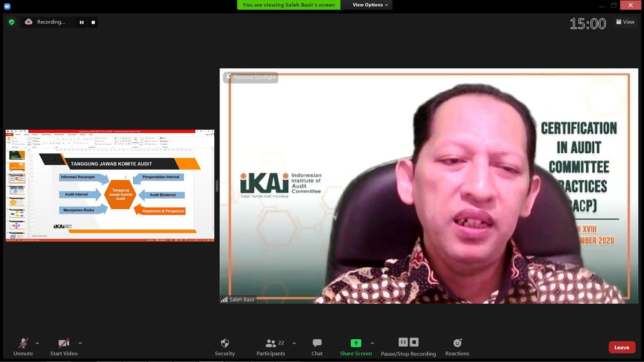Click the 'Audit Internal' arrow shape
Screen dimensions: 644x362
point(80,195)
